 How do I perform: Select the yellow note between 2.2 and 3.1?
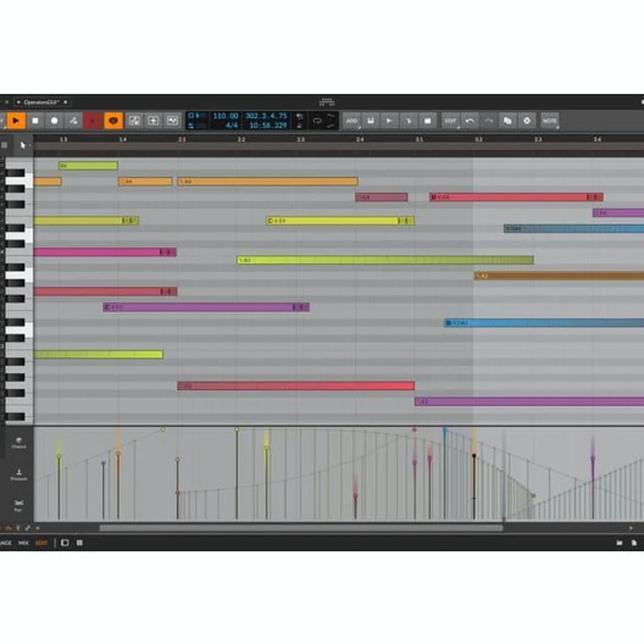(x=341, y=221)
